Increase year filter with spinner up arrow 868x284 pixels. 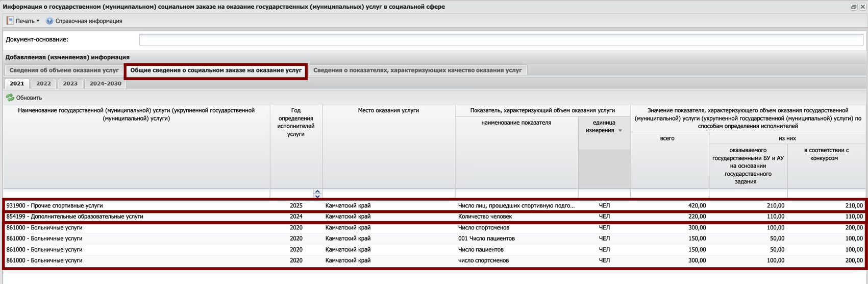click(x=317, y=192)
